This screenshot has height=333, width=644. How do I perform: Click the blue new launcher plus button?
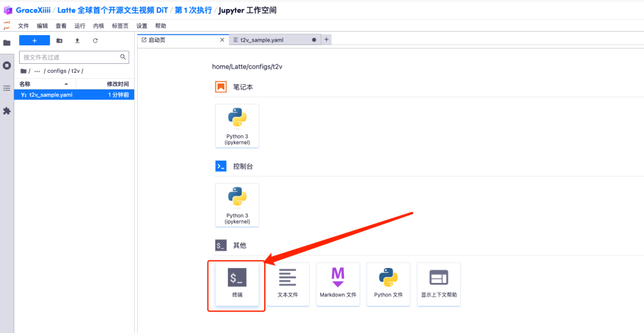34,41
